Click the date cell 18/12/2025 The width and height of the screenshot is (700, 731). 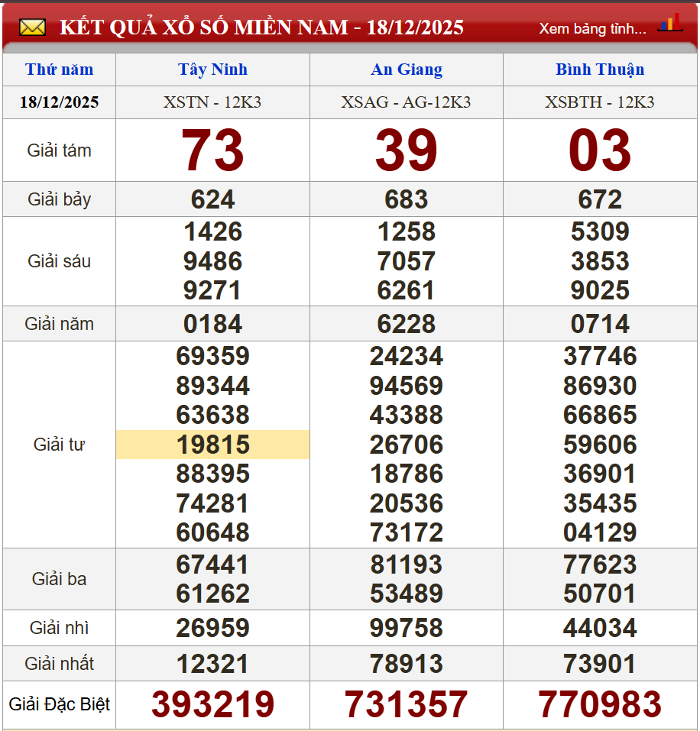tap(59, 102)
